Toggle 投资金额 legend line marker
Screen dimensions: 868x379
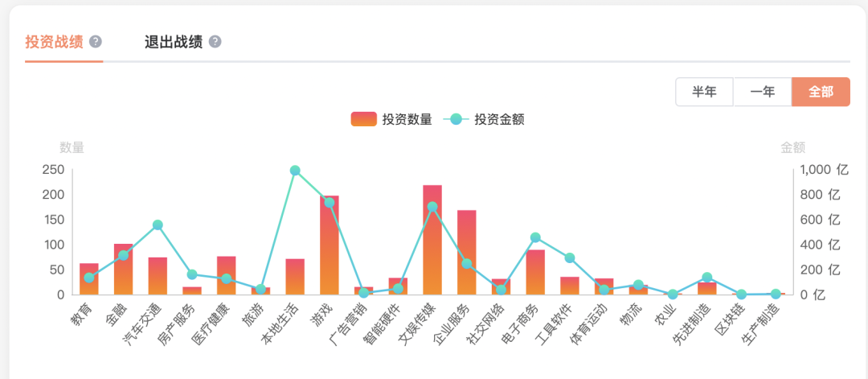click(x=457, y=119)
